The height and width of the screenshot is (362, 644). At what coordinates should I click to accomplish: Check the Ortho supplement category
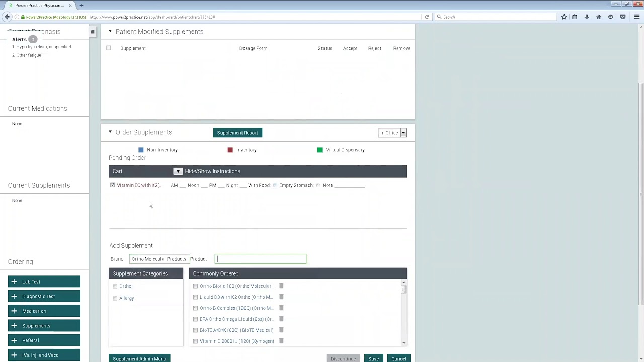115,286
